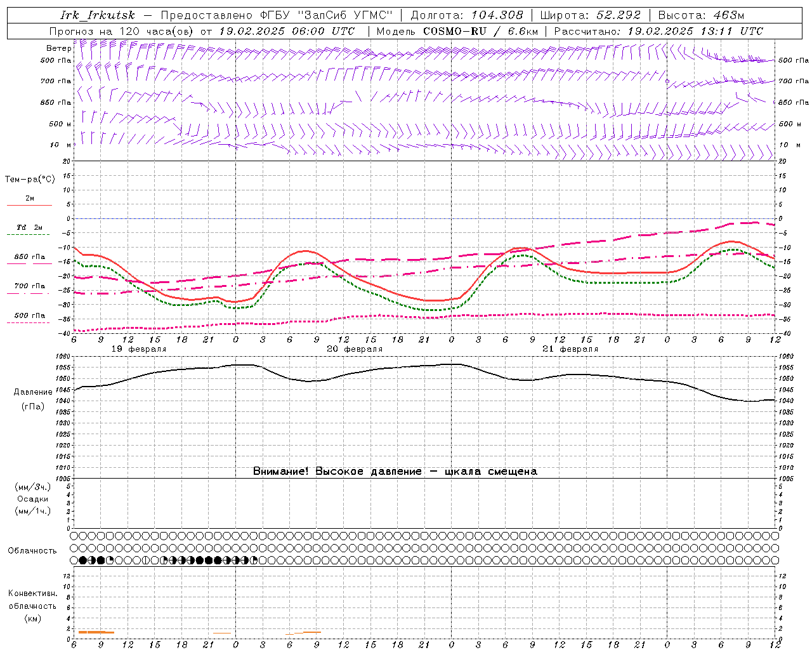Screen dimensions: 812x650
Task: Click the Ветер panel label
Action: point(58,48)
